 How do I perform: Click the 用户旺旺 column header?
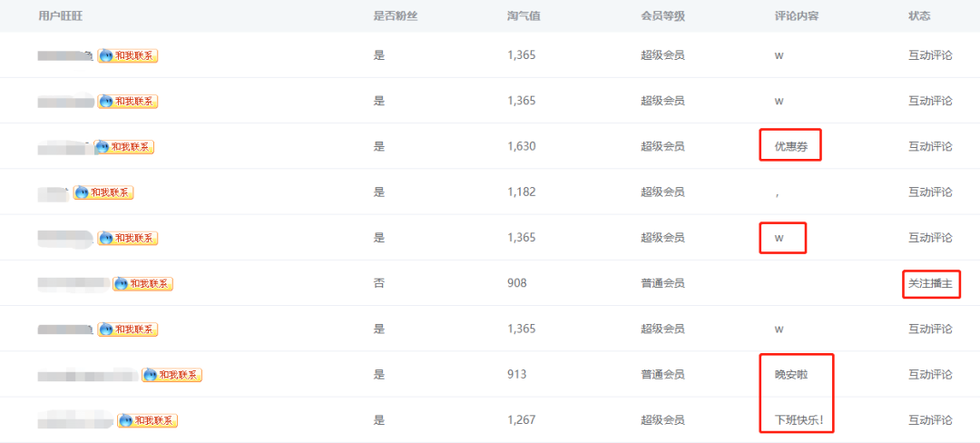61,15
